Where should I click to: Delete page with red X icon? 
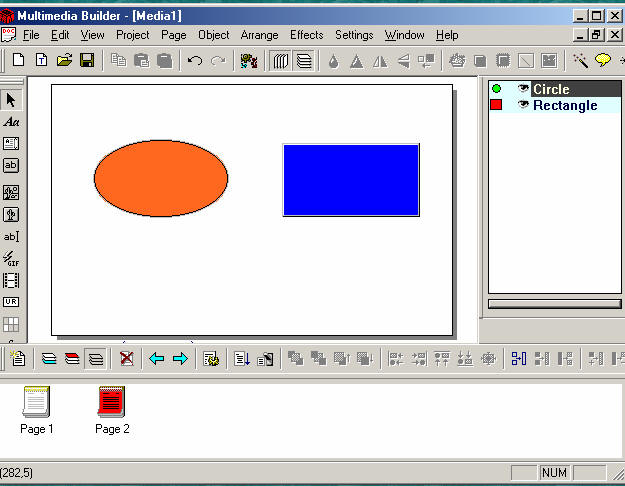click(126, 359)
